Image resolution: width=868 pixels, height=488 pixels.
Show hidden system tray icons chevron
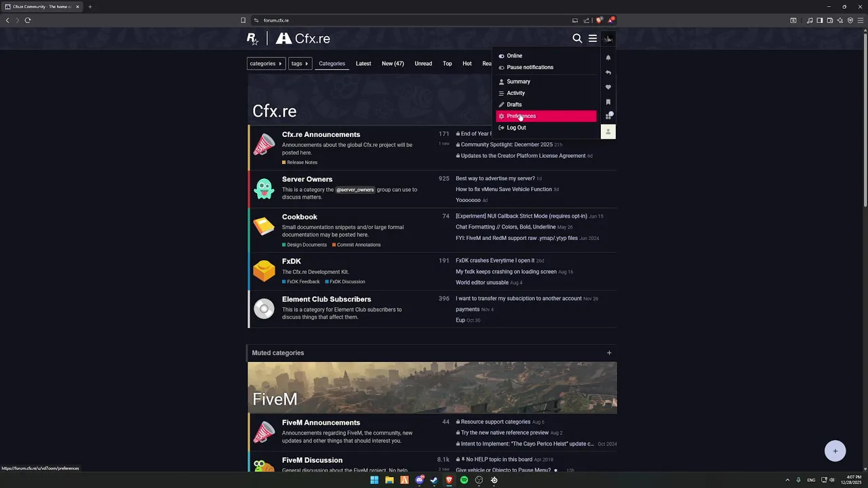pyautogui.click(x=787, y=480)
